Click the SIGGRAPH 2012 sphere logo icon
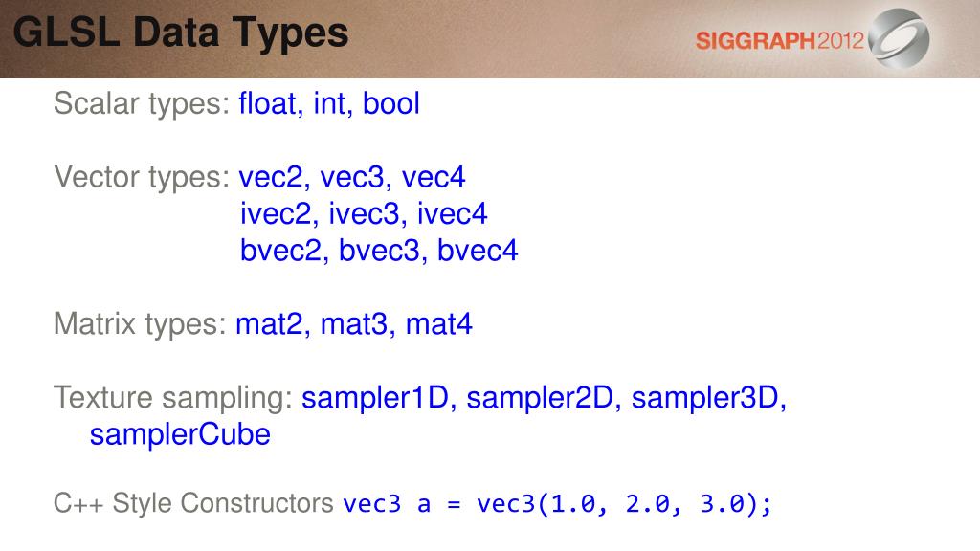This screenshot has height=551, width=980. tap(899, 38)
